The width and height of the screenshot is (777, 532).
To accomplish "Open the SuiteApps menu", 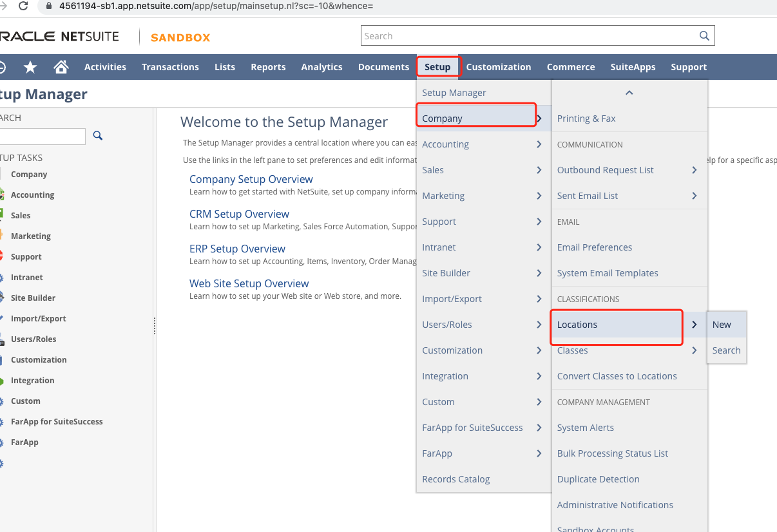I will 633,67.
